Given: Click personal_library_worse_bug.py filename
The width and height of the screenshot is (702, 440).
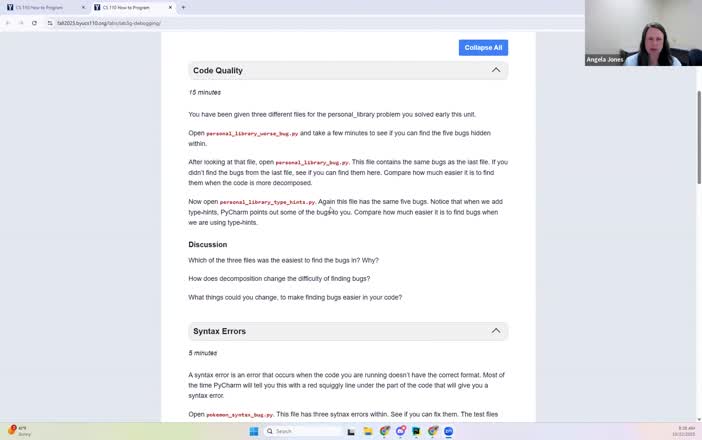Looking at the screenshot, I should pos(252,133).
